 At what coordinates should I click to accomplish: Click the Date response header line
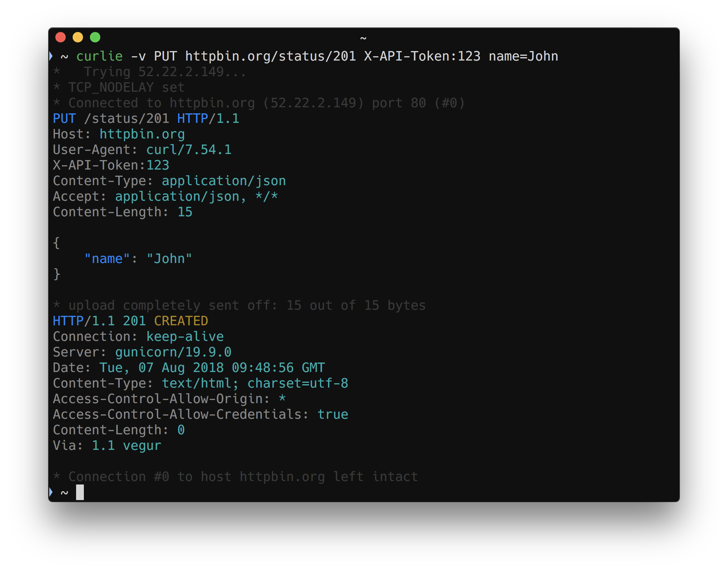click(188, 367)
